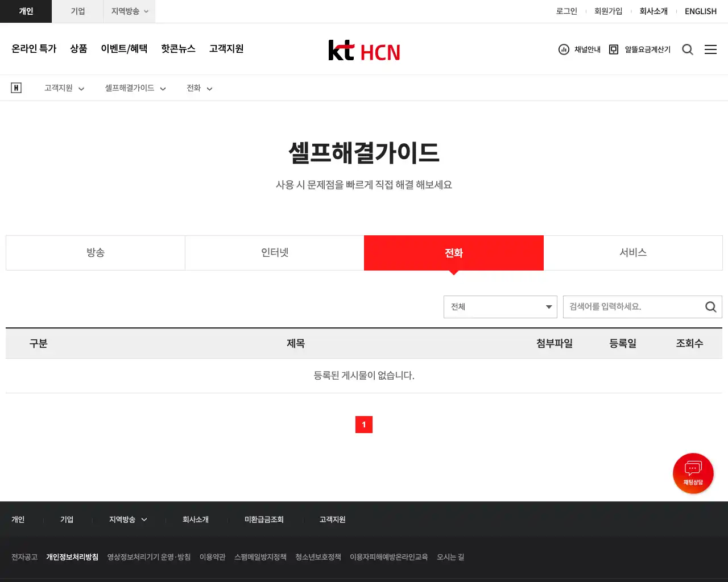
Task: Open the channel guide icon
Action: click(564, 49)
